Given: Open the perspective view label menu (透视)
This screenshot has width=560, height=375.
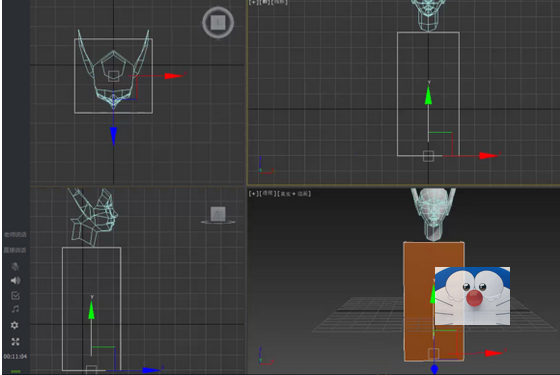Looking at the screenshot, I should (268, 194).
